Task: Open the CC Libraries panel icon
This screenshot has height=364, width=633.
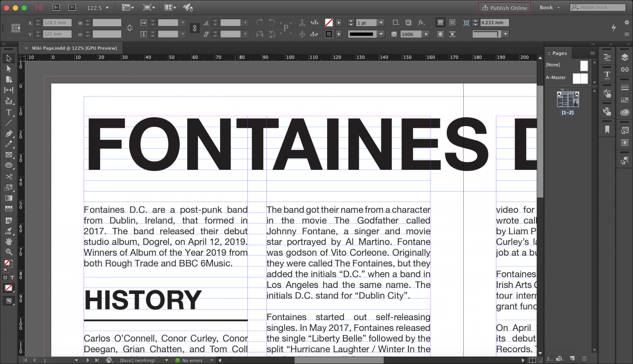Action: pyautogui.click(x=625, y=112)
